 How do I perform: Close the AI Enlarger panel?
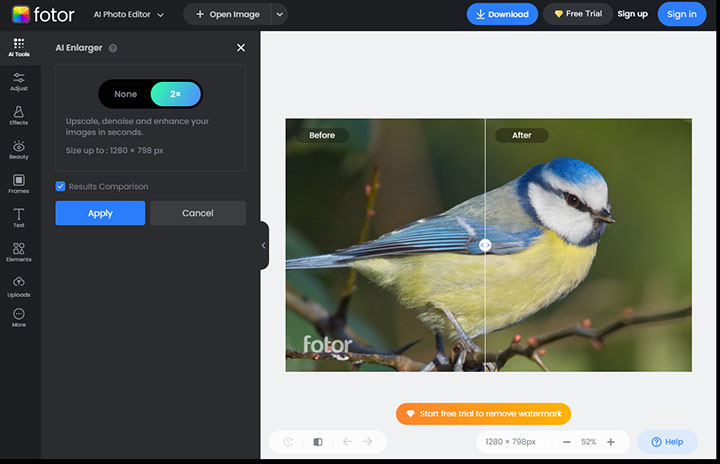click(241, 48)
